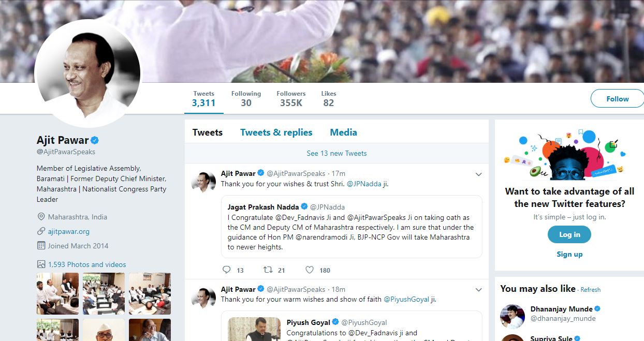Image resolution: width=644 pixels, height=341 pixels.
Task: Open the Media tab
Action: [x=343, y=132]
